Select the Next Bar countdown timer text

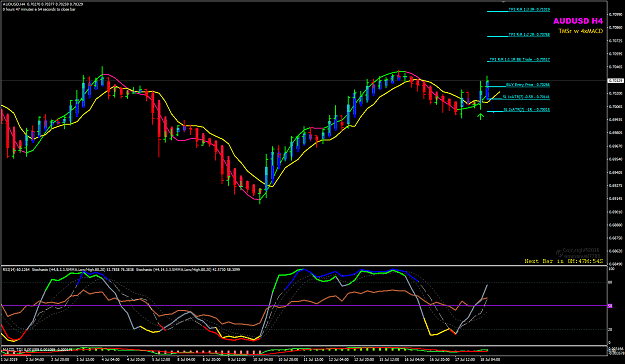(564, 262)
